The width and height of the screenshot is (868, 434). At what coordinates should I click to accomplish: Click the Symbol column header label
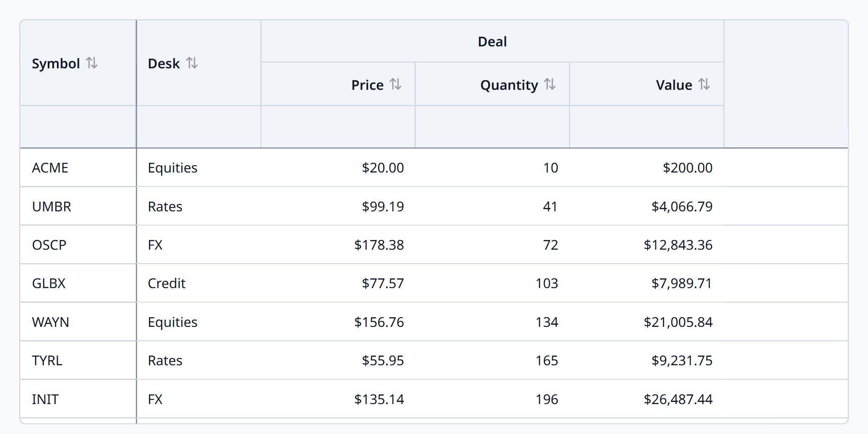56,64
